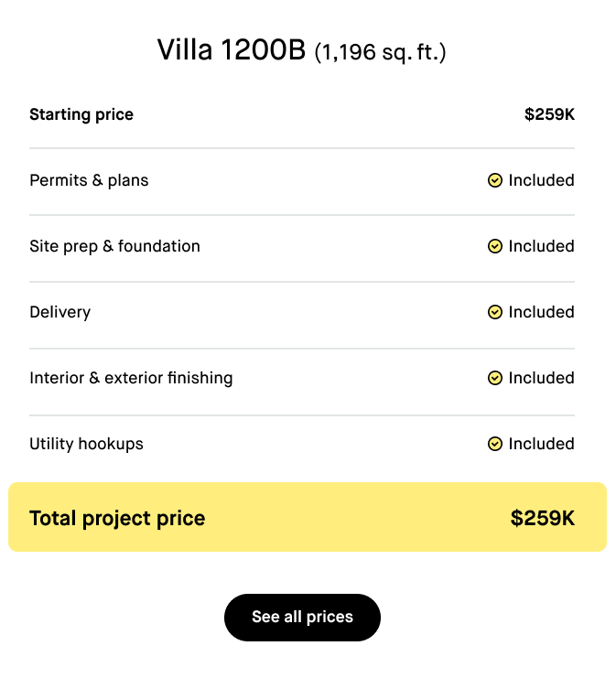Select the Permits & plans row label
Viewport: 616px width, 678px height.
[89, 180]
